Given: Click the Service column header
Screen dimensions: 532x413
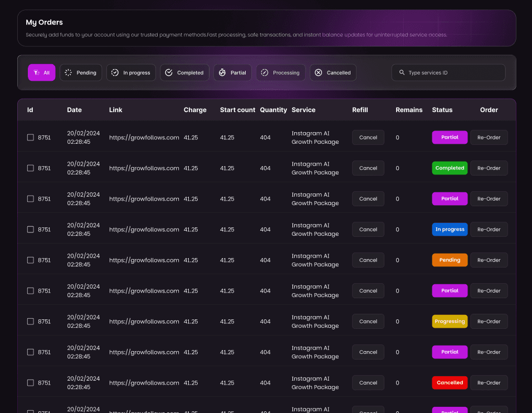Looking at the screenshot, I should [x=304, y=110].
